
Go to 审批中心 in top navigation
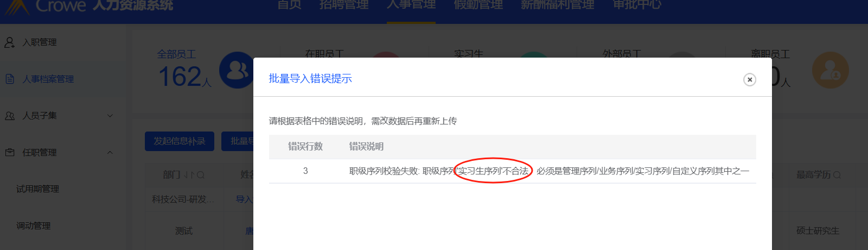pyautogui.click(x=637, y=5)
